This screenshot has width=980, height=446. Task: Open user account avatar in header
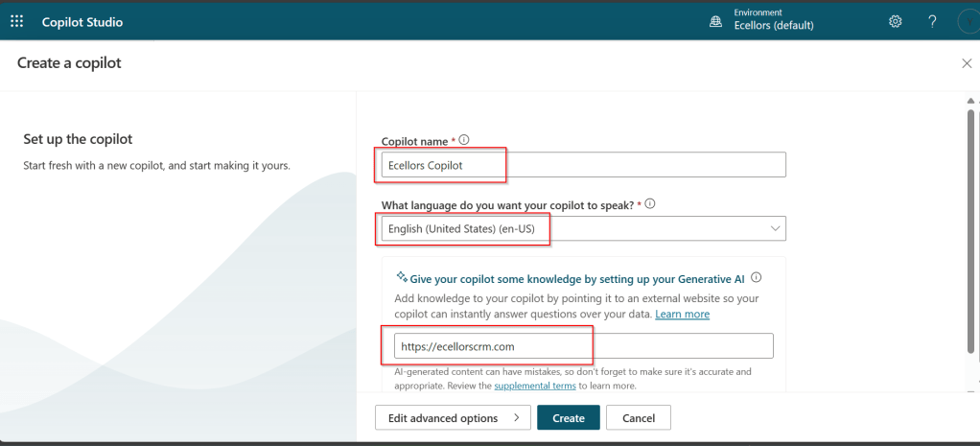[968, 21]
